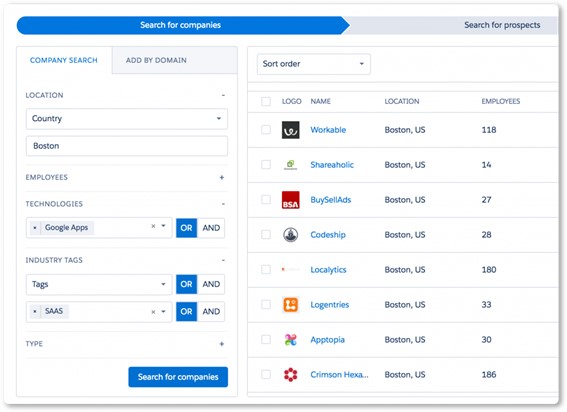
Task: Open the Logentries company link
Action: 330,305
